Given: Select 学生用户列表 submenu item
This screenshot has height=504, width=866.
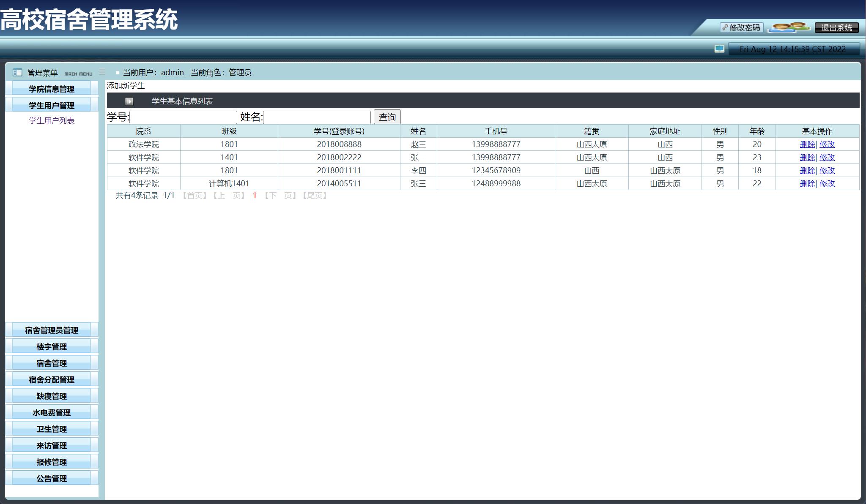Looking at the screenshot, I should click(x=52, y=120).
